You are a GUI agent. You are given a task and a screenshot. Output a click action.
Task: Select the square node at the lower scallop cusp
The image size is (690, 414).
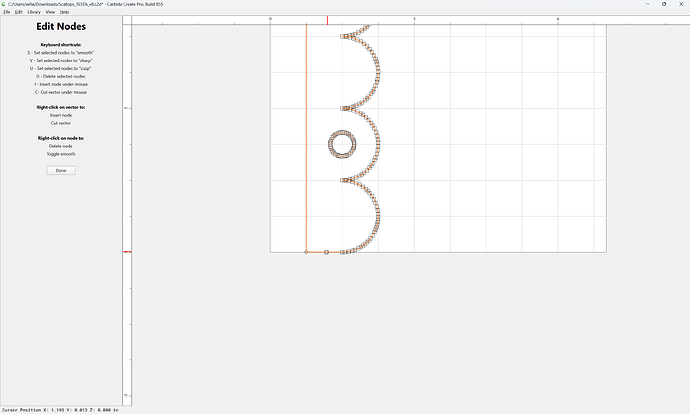point(342,180)
